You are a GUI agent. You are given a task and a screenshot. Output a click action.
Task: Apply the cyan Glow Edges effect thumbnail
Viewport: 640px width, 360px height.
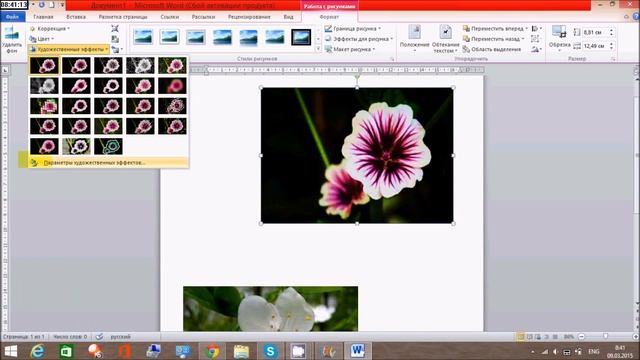point(108,147)
